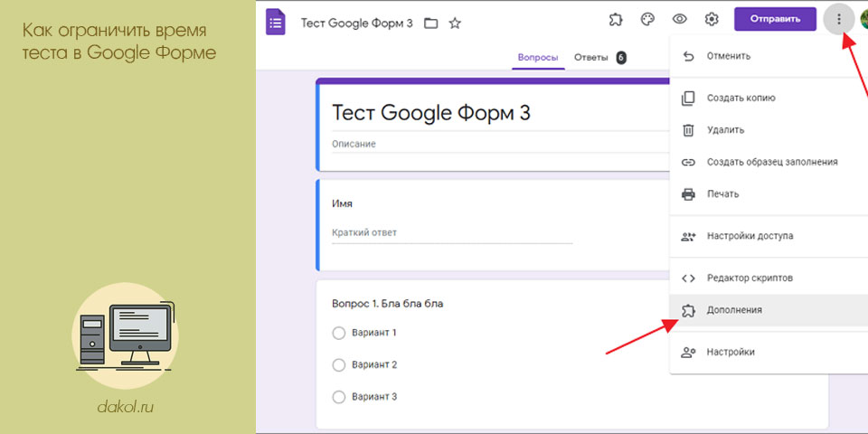Open add-ons puzzle icon in top toolbar
The image size is (868, 434).
(x=615, y=19)
